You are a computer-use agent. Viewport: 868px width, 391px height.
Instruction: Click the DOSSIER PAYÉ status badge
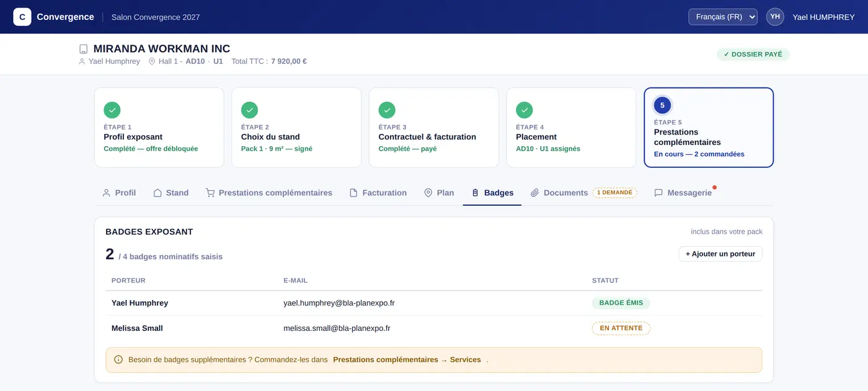pos(753,55)
